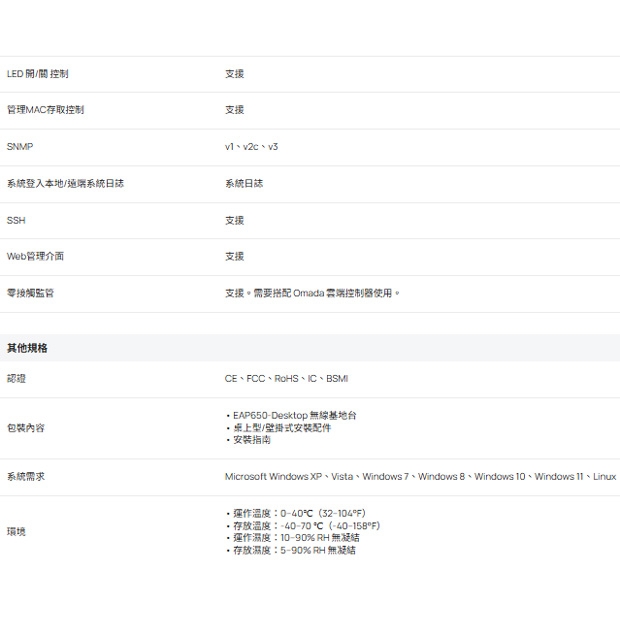This screenshot has height=620, width=620.
Task: Select the '認證' row label
Action: 16,379
